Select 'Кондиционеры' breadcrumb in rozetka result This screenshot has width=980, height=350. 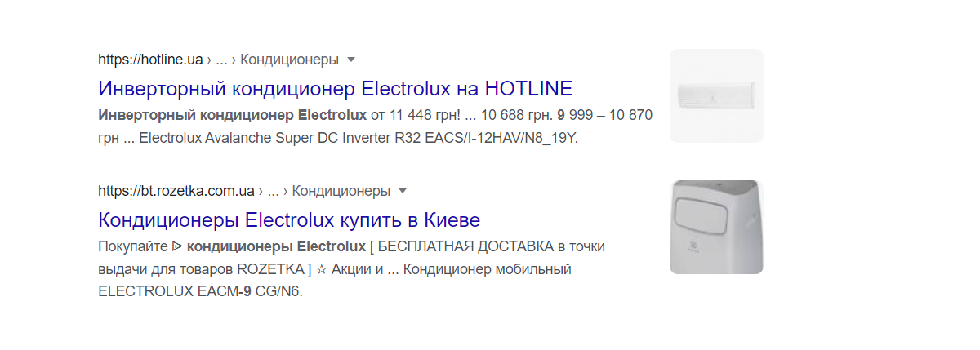tap(341, 192)
